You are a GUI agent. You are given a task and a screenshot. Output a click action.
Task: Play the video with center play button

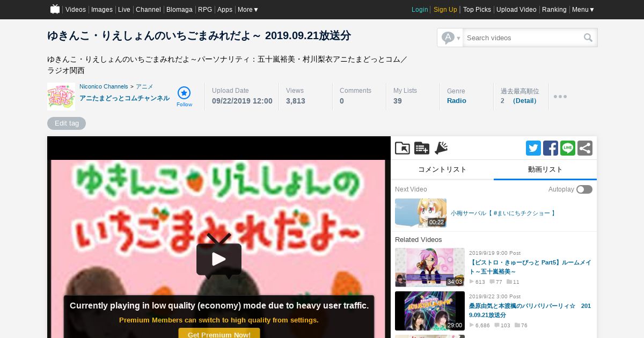(x=219, y=259)
